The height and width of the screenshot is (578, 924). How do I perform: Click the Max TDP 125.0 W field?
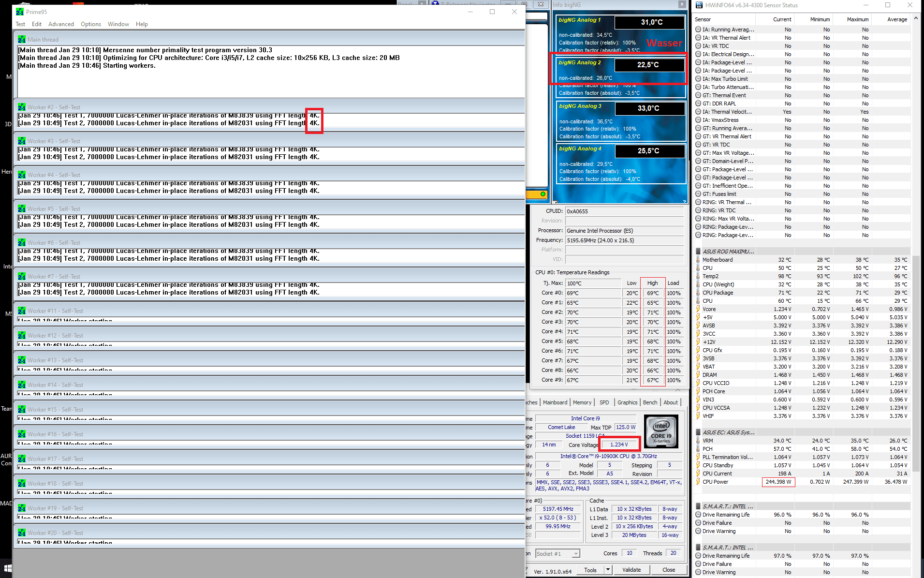click(x=626, y=427)
